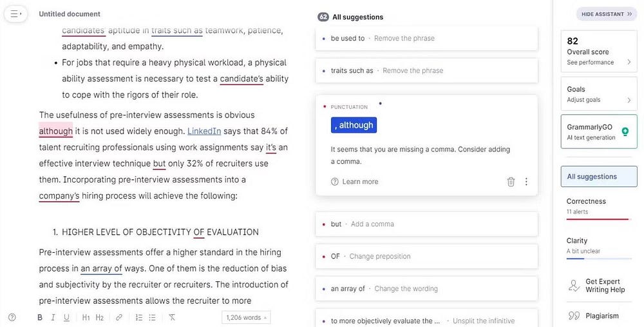This screenshot has height=327, width=644.
Task: Create a numbered list
Action: tap(139, 317)
